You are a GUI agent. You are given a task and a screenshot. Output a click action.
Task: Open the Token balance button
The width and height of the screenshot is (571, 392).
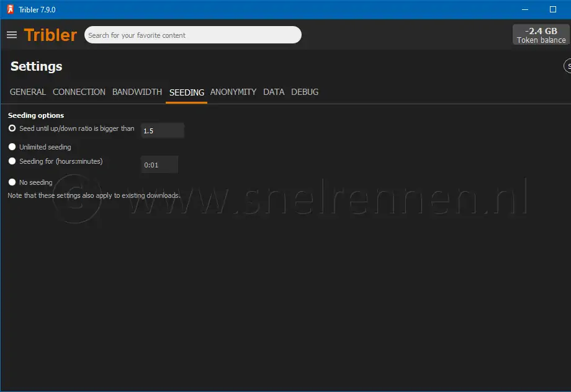[x=541, y=35]
